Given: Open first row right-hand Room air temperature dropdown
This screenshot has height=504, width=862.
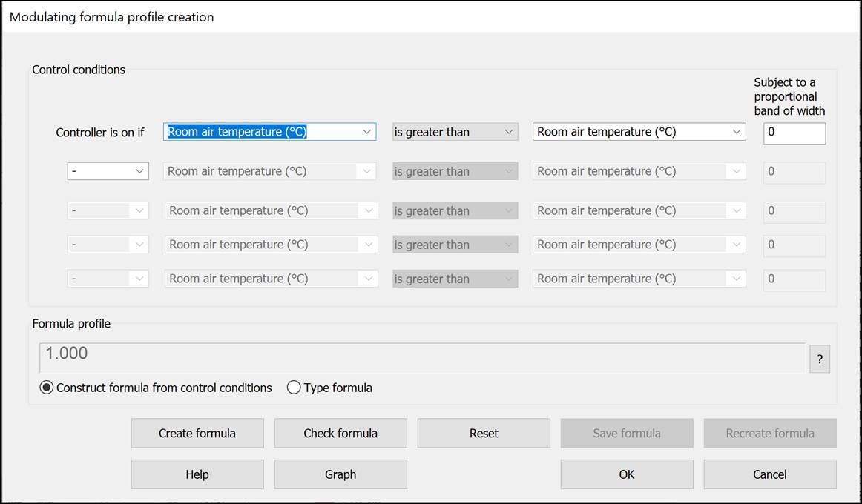Looking at the screenshot, I should (x=639, y=132).
